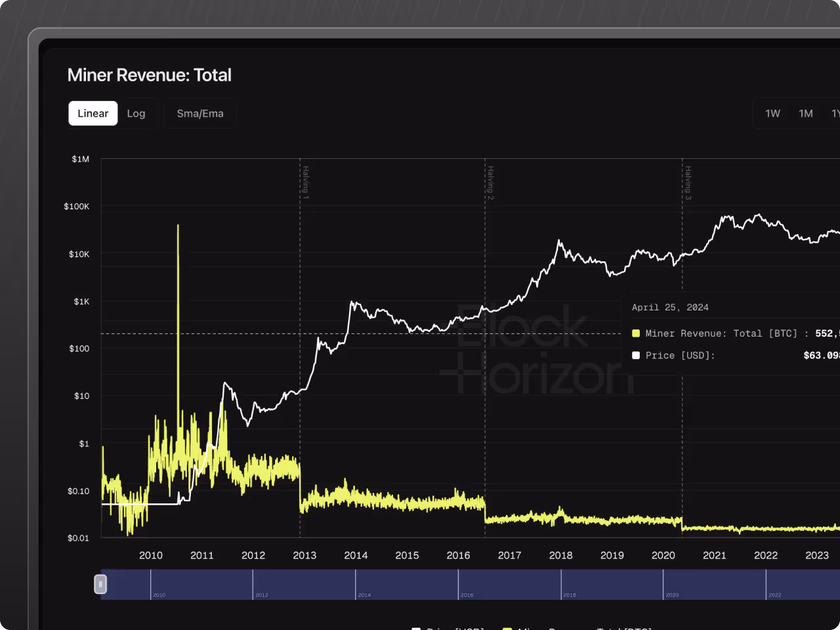Viewport: 840px width, 630px height.
Task: Click the 2013 x-axis year label
Action: [304, 555]
